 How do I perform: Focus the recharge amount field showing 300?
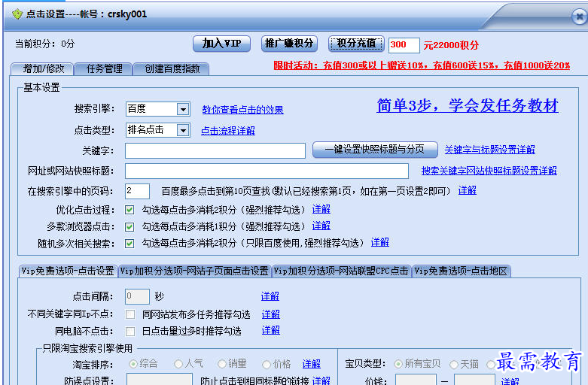(x=404, y=45)
